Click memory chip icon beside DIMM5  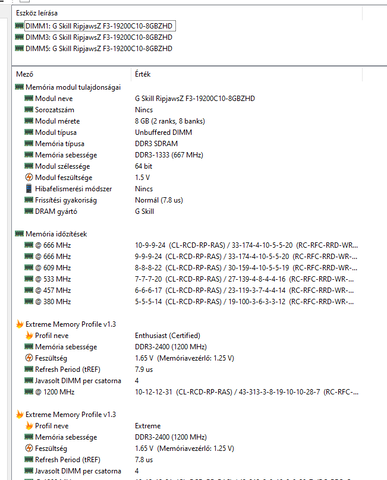click(x=19, y=48)
